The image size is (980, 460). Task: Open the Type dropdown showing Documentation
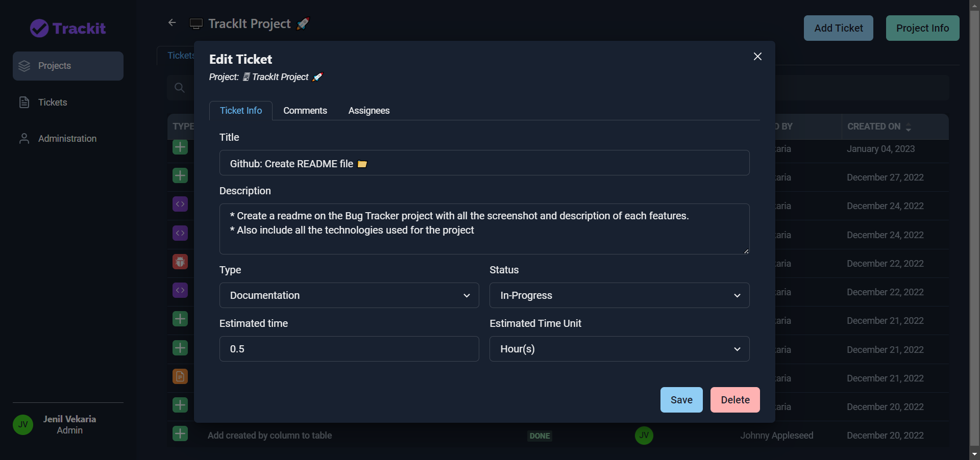[349, 295]
